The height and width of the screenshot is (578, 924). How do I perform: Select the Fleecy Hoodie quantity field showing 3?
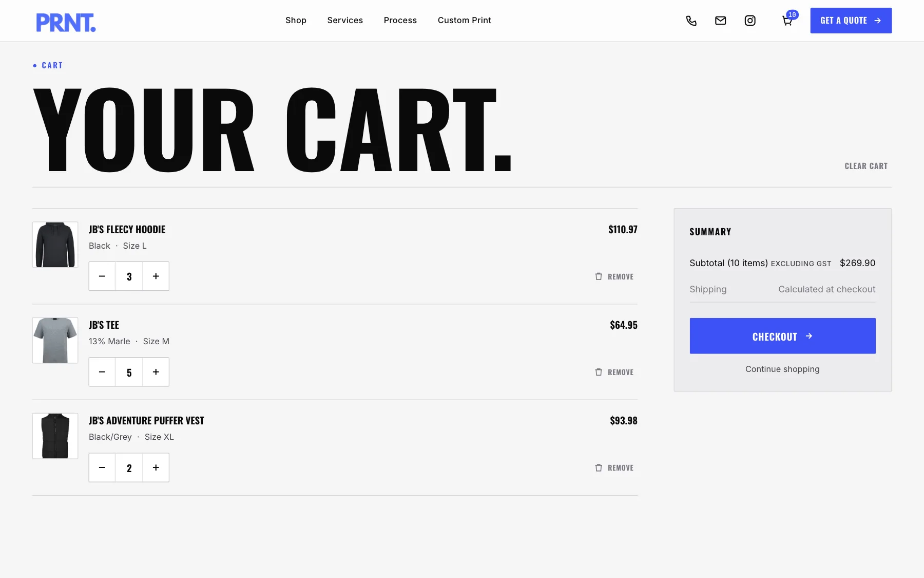(x=129, y=276)
